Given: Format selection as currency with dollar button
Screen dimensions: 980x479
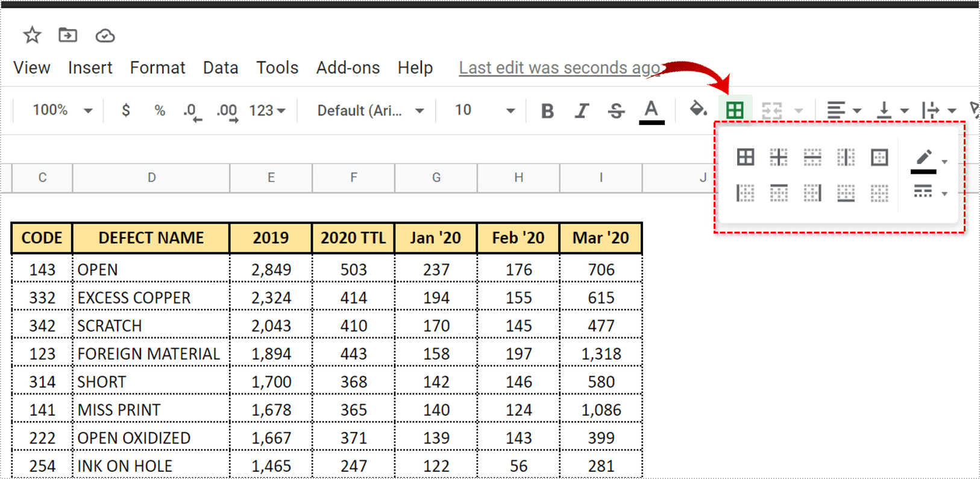Looking at the screenshot, I should pyautogui.click(x=125, y=110).
